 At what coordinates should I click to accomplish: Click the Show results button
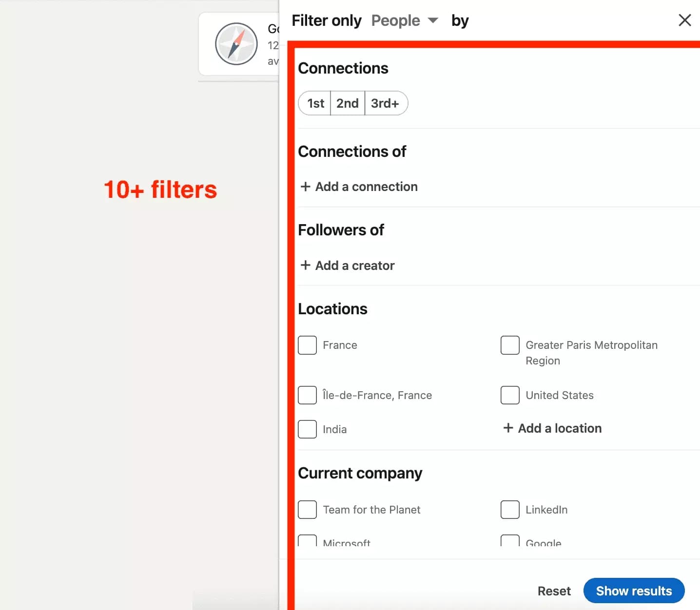point(634,591)
